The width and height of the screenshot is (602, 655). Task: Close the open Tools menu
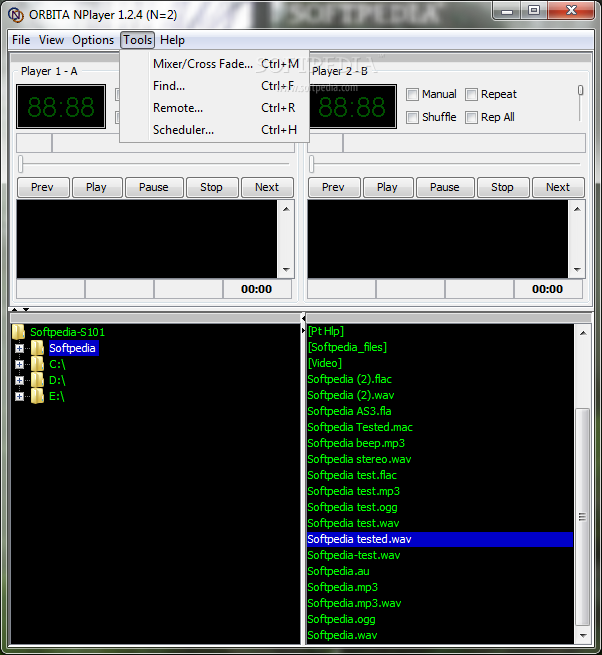click(x=137, y=40)
